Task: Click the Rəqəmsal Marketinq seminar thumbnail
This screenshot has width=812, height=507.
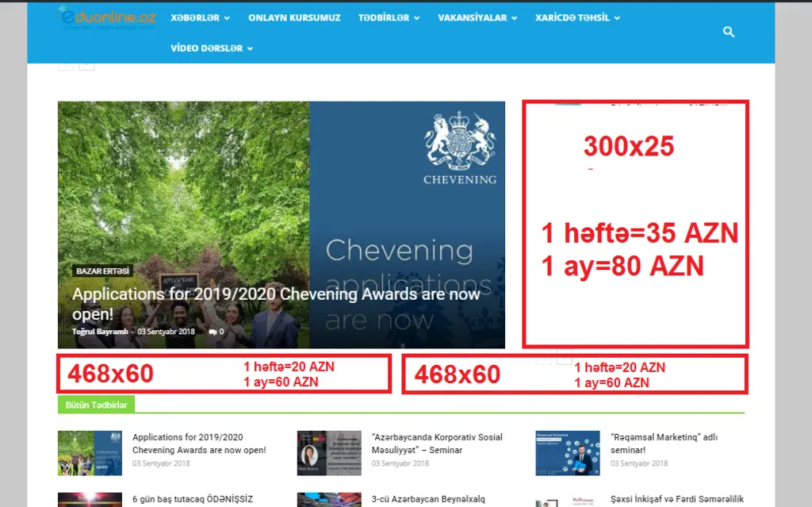Action: [568, 453]
